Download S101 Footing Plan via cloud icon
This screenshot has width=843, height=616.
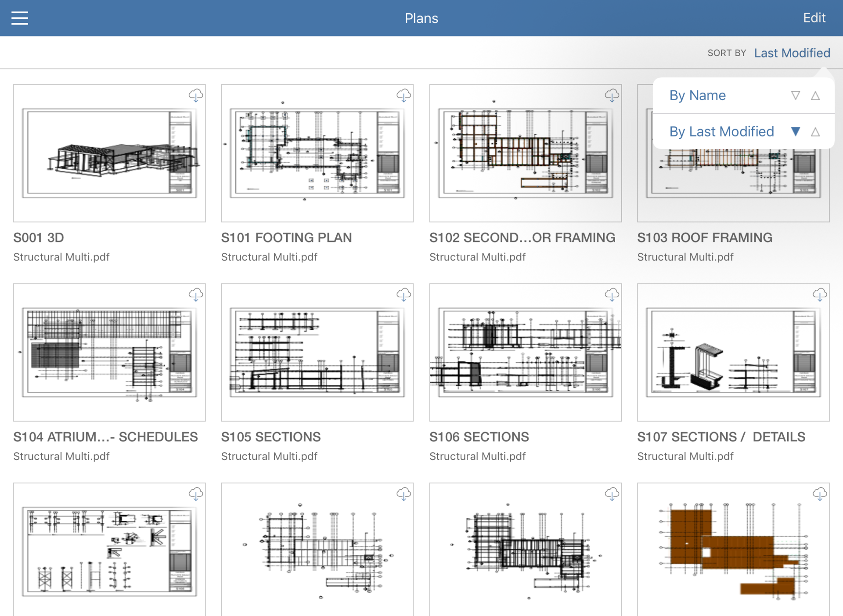[403, 95]
